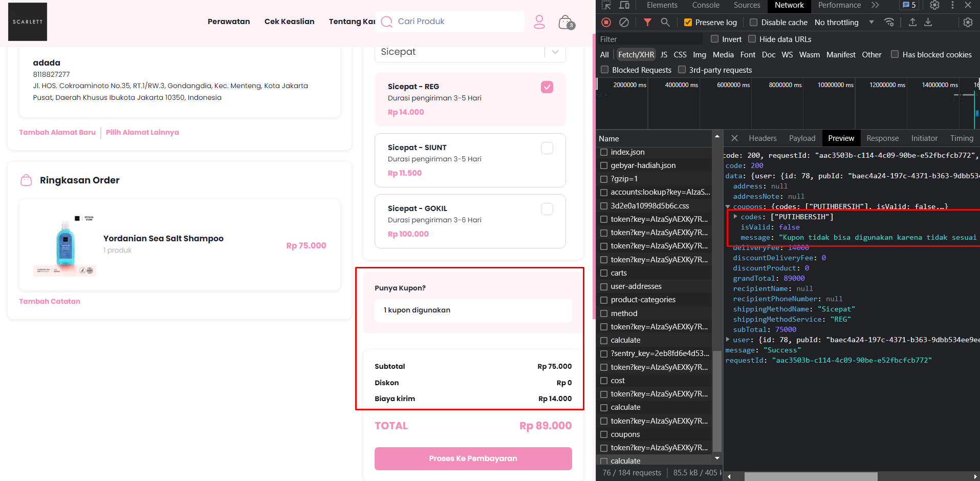Collapse the coupons node in preview

coord(728,207)
